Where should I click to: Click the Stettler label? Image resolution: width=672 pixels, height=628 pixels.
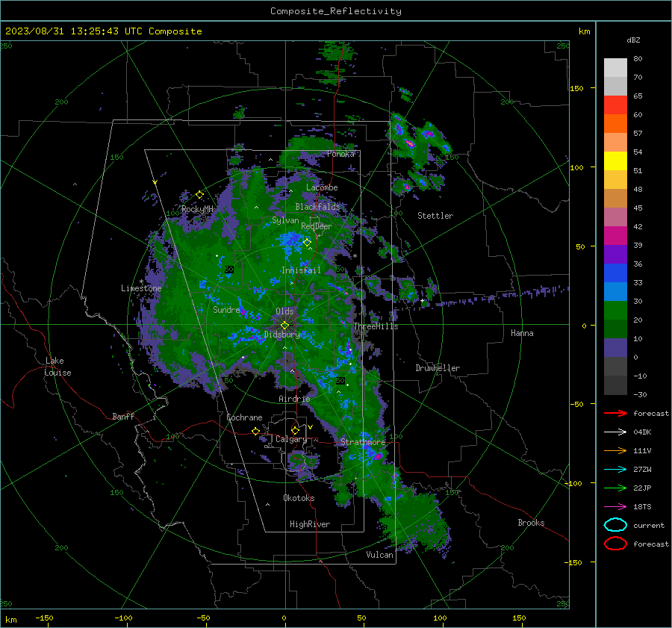[435, 216]
